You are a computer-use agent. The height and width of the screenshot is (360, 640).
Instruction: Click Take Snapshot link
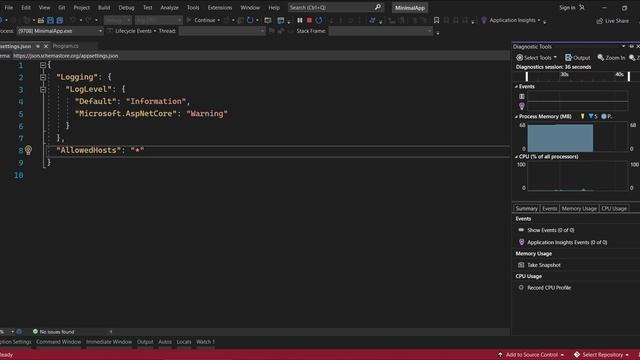[x=544, y=265]
